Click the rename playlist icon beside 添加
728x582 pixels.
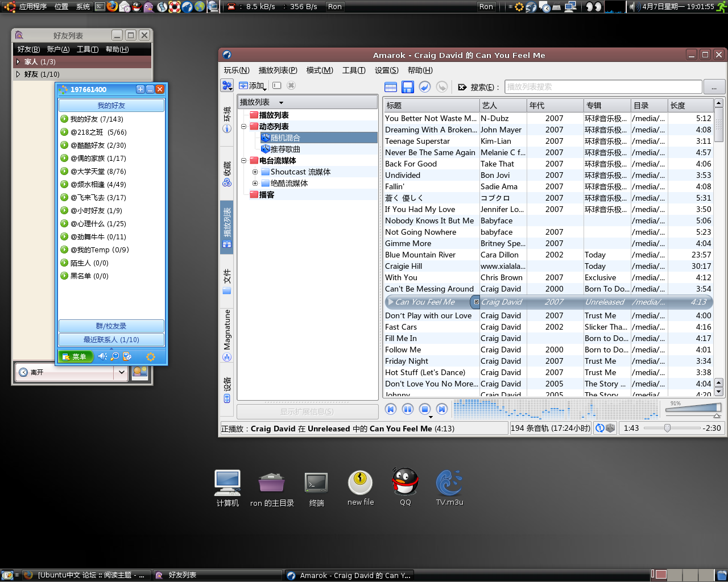277,85
